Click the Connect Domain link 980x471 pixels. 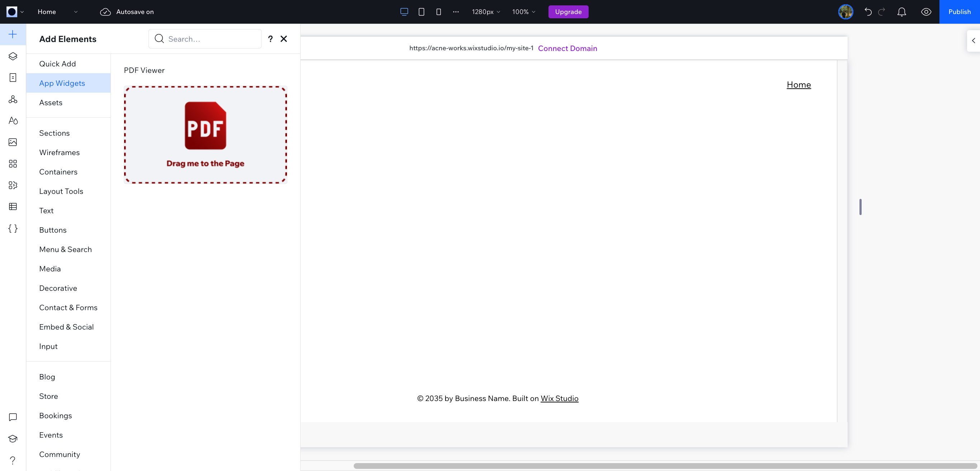pos(567,48)
